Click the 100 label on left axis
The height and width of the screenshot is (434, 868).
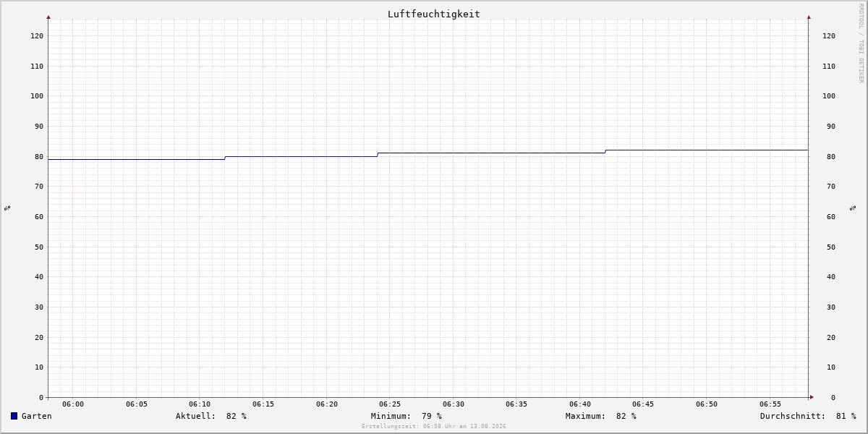37,96
